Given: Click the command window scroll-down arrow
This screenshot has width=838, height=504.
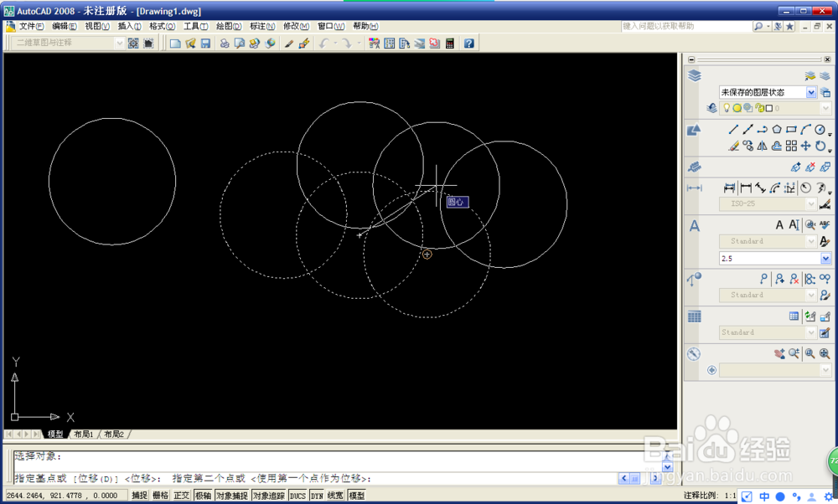Looking at the screenshot, I should pyautogui.click(x=667, y=467).
